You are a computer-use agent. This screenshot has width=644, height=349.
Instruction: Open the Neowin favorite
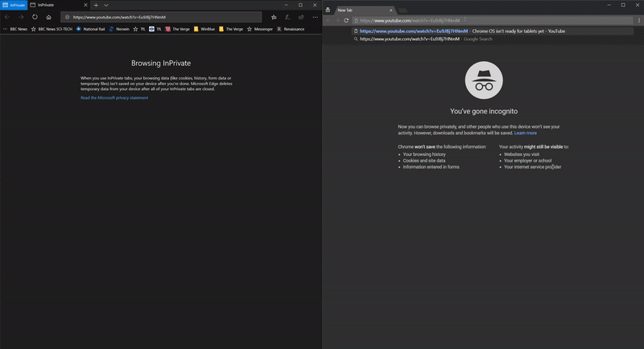pos(119,29)
